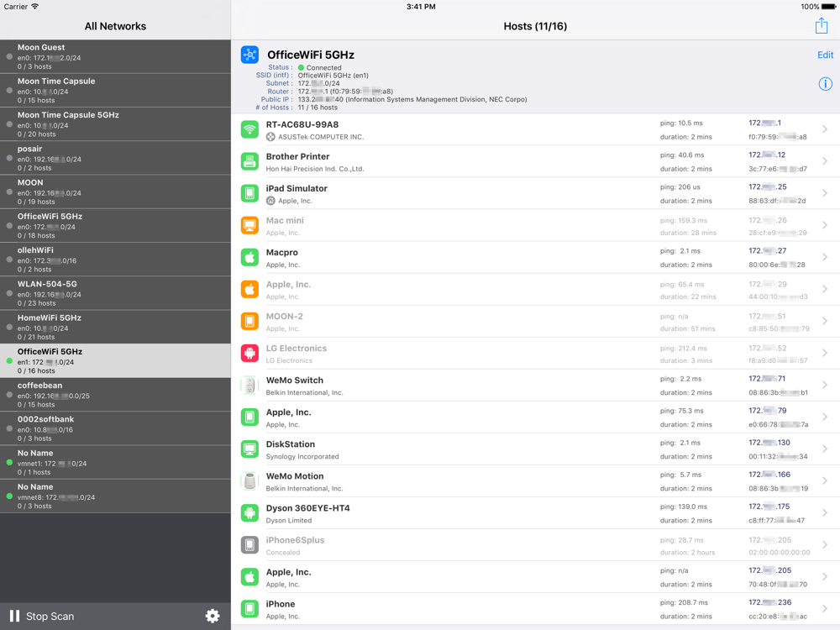Open iPhone row disclosure chevron
Screen dimensions: 840x630
(x=825, y=608)
